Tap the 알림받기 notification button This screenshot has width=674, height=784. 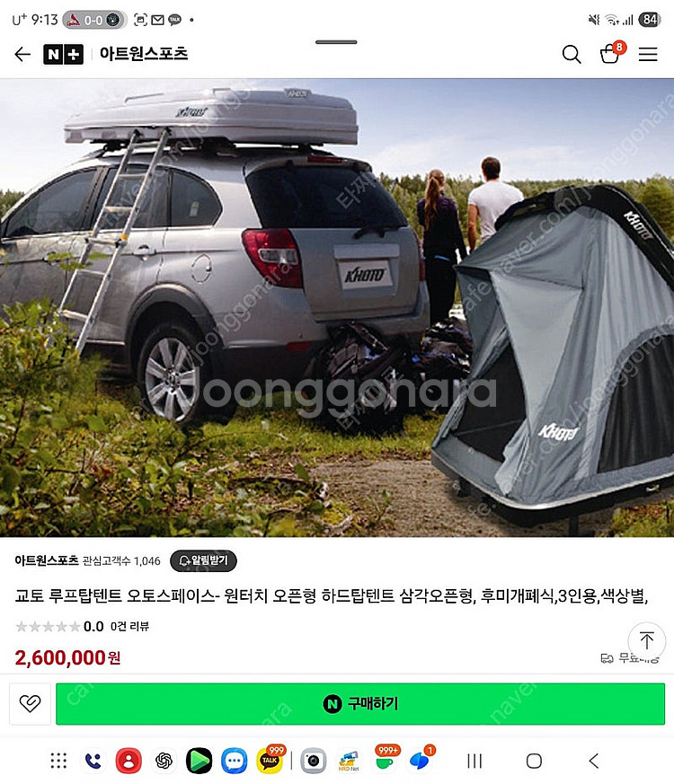coord(203,560)
